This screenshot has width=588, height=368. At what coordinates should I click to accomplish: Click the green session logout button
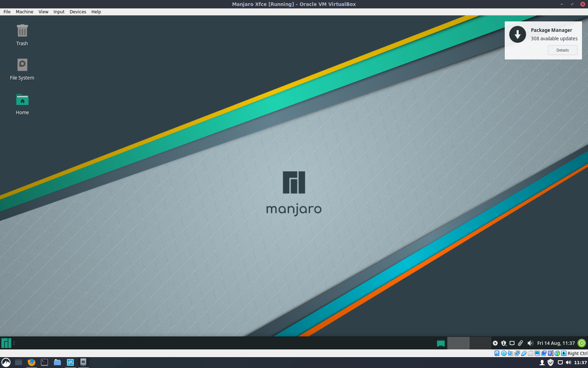(582, 343)
